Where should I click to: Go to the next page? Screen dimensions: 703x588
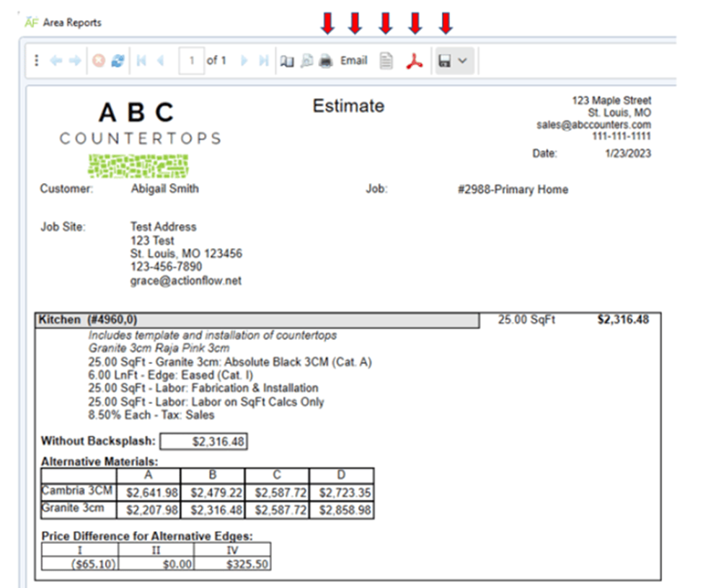pos(244,60)
